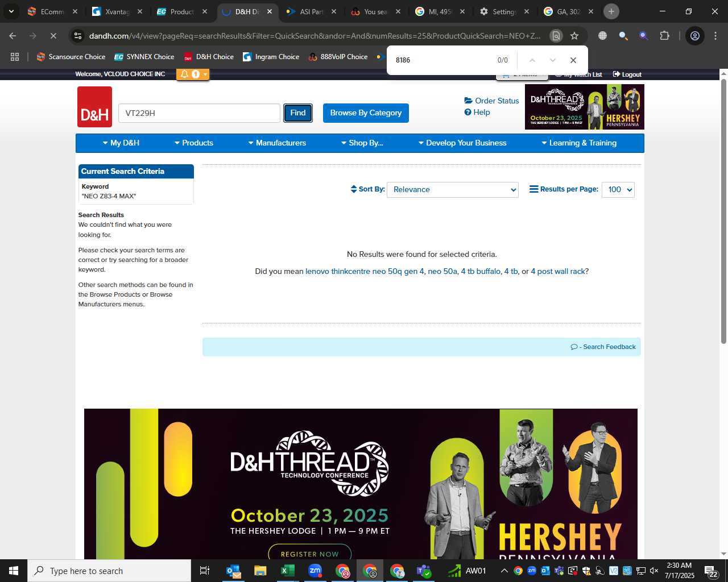
Task: Click the muted volume tray icon
Action: pos(654,571)
